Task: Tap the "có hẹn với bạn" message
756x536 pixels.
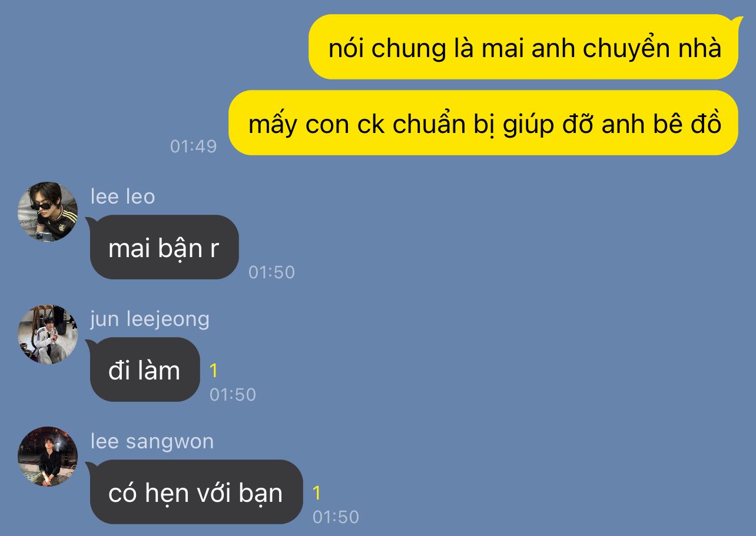Action: pos(196,492)
